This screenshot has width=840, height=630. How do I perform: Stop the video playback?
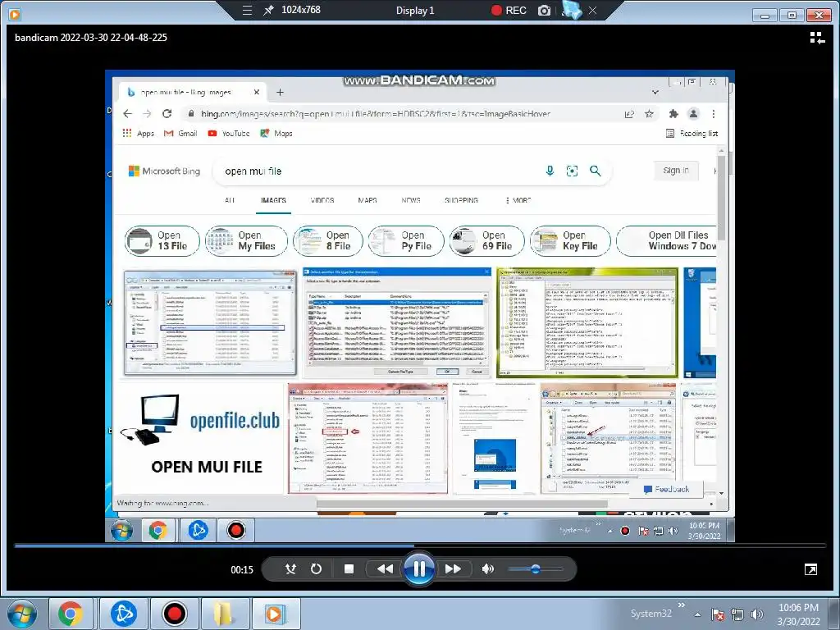[349, 569]
